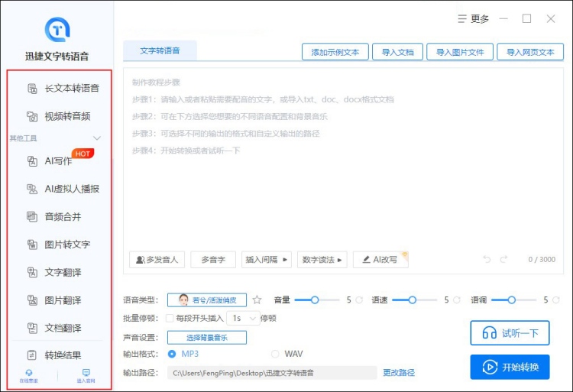Click the 在线客服 headset icon

pyautogui.click(x=29, y=373)
